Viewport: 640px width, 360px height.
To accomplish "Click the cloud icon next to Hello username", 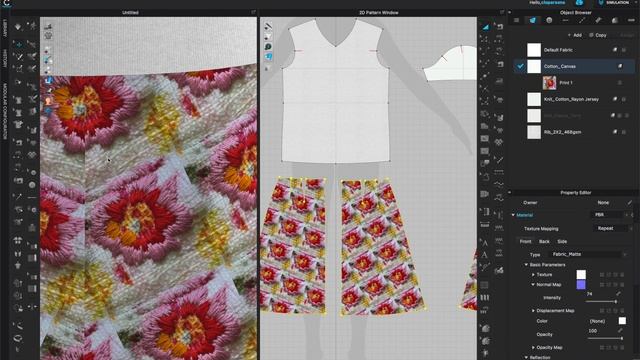I will point(579,2).
